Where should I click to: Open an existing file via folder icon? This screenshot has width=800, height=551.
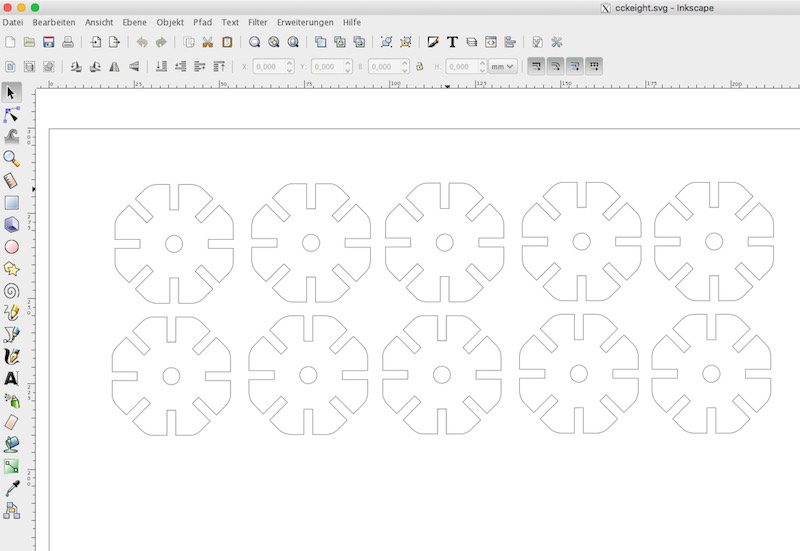(30, 42)
